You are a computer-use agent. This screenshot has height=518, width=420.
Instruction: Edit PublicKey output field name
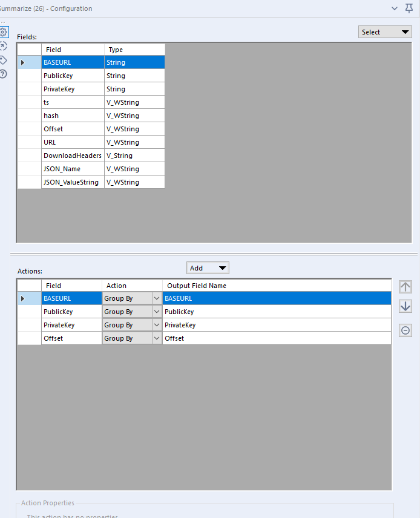coord(277,312)
